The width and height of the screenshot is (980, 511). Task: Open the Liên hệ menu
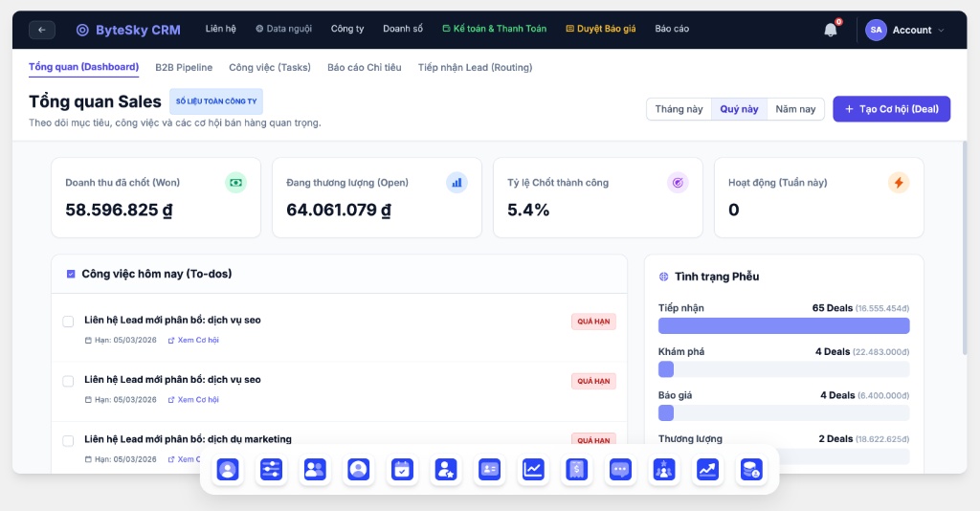click(221, 29)
